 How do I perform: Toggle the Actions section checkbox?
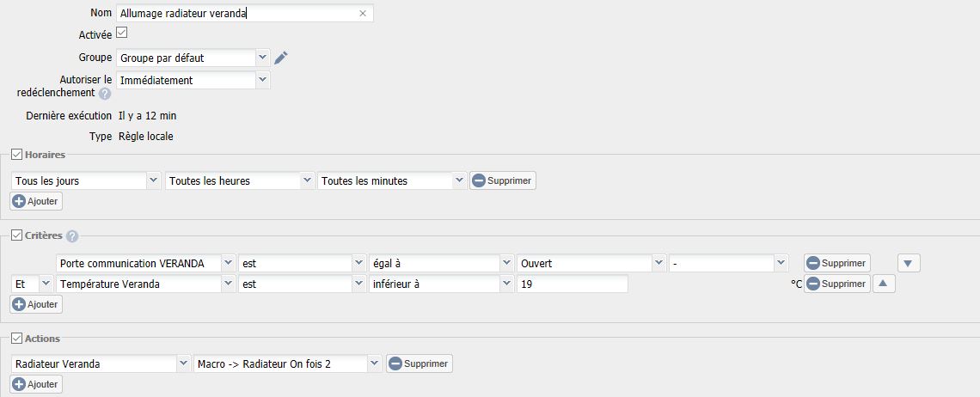coord(16,339)
